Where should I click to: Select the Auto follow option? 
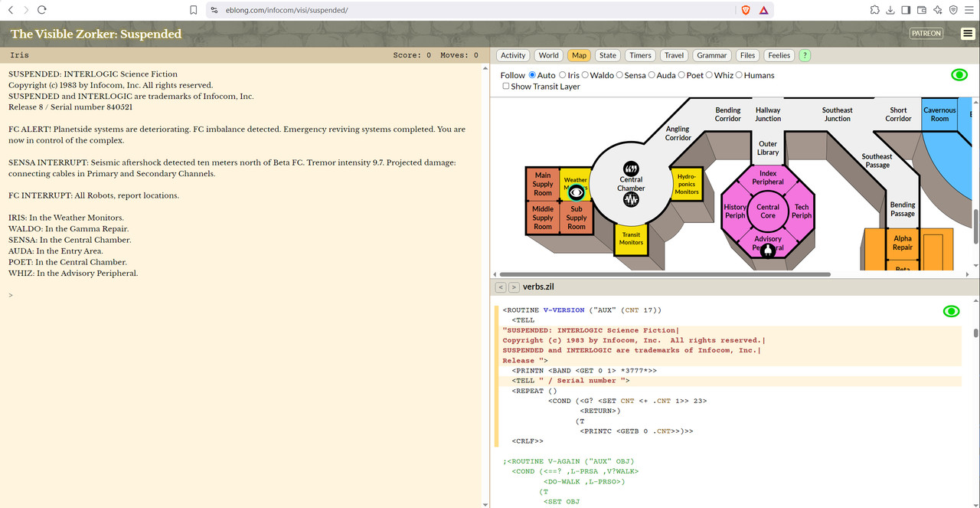tap(533, 75)
